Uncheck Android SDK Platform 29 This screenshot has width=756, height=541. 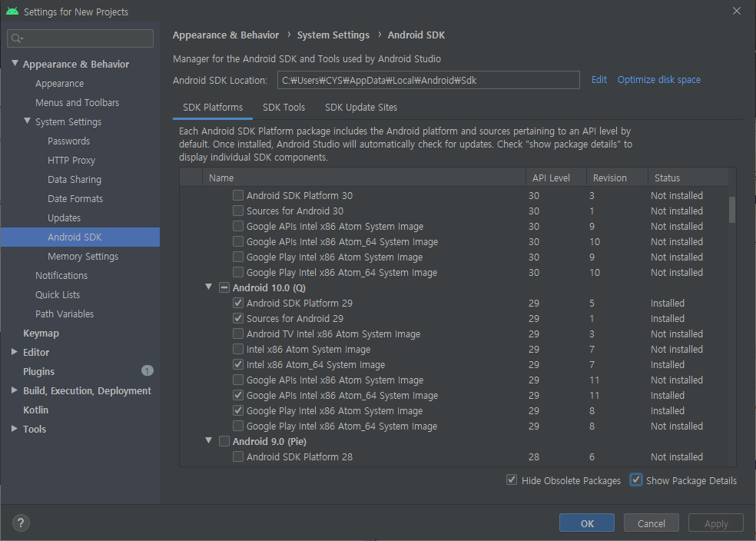click(237, 303)
